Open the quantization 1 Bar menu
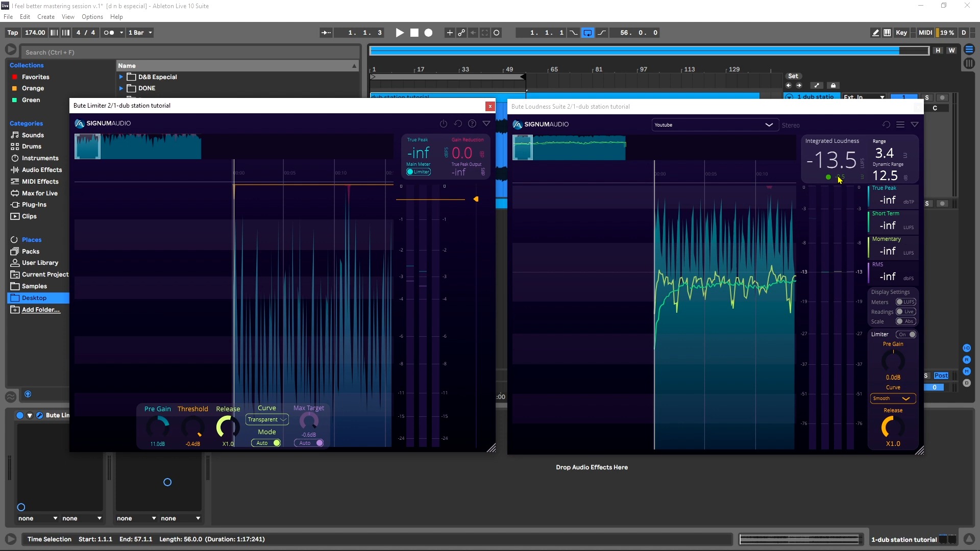 pos(140,33)
